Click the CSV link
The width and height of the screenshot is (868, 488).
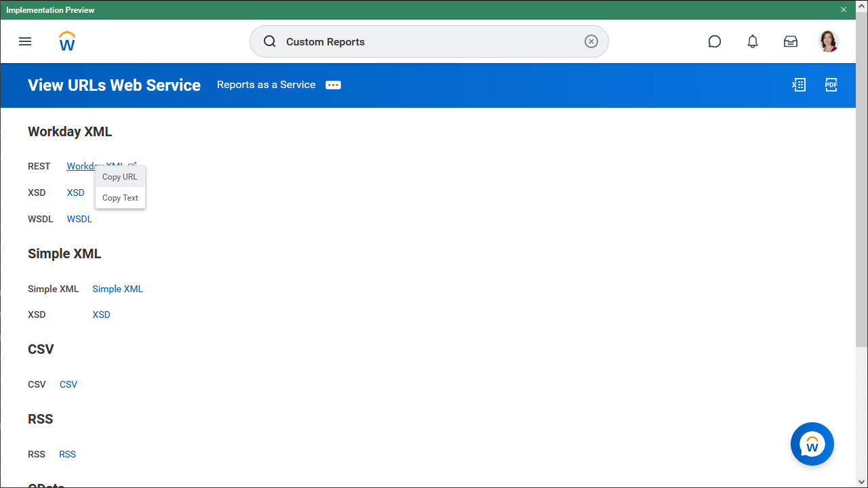pyautogui.click(x=68, y=384)
